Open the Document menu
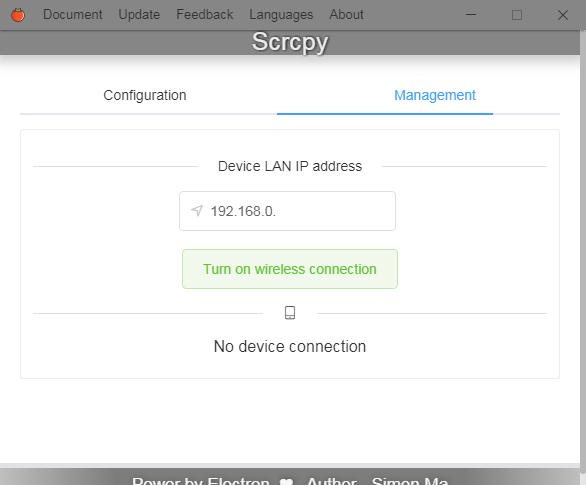The width and height of the screenshot is (586, 485). 73,15
